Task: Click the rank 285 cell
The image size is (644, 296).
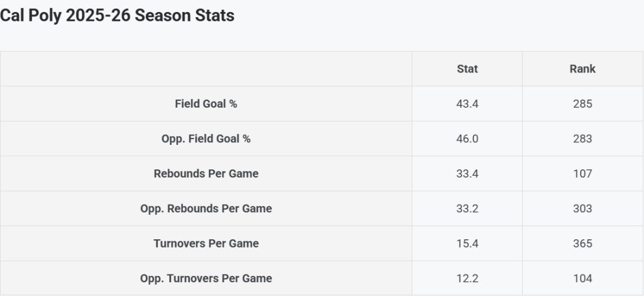Action: [x=582, y=104]
